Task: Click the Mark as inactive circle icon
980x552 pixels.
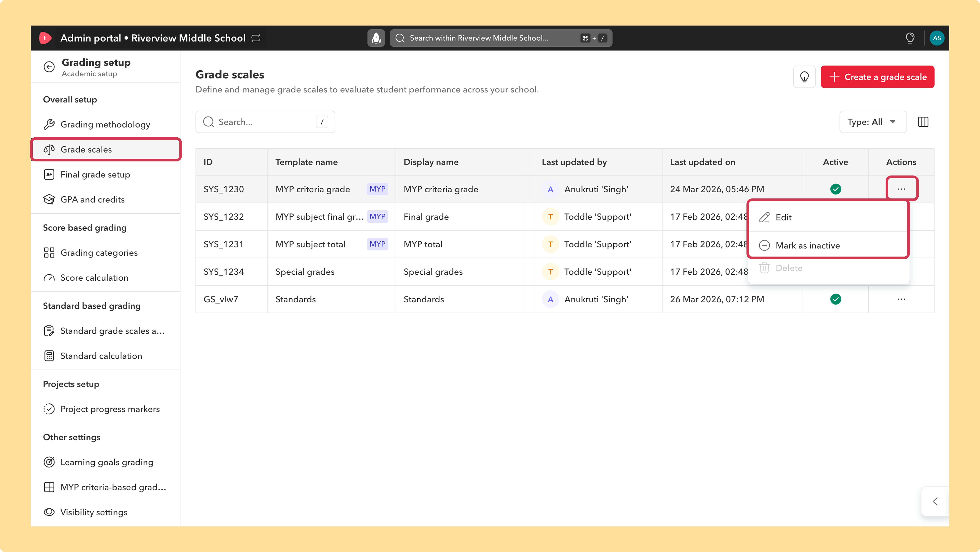Action: pyautogui.click(x=764, y=245)
